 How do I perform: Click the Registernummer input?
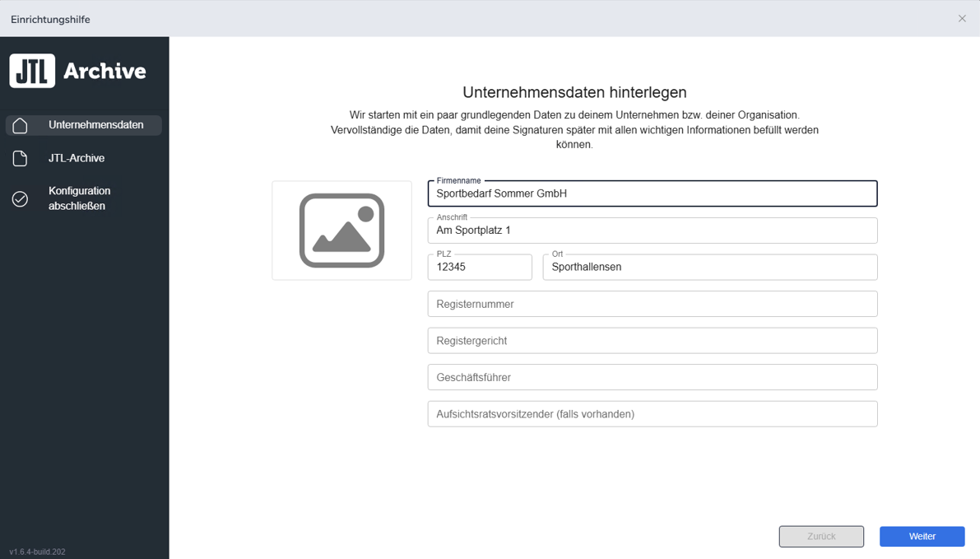click(652, 304)
